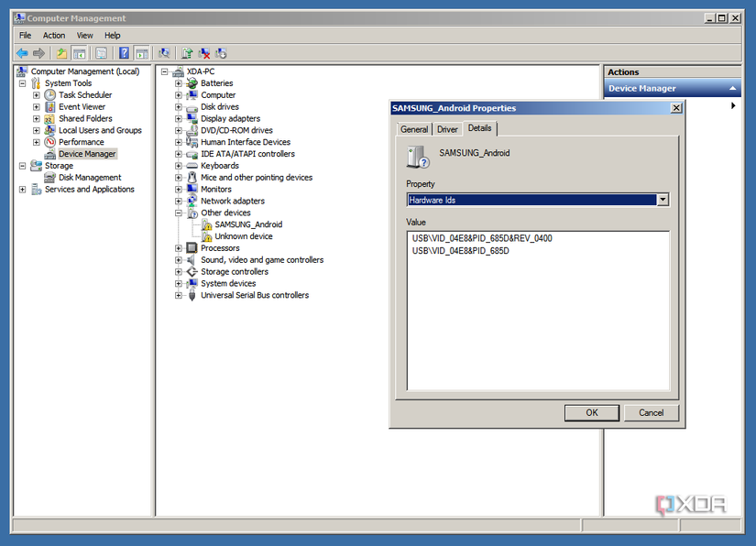This screenshot has width=756, height=546.
Task: Close the SAMSUNG_Android Properties dialog
Action: tap(676, 108)
